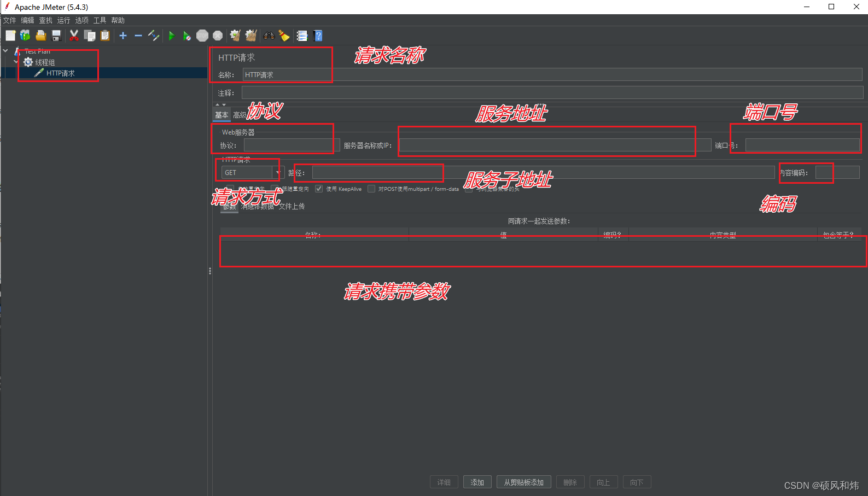The image size is (868, 496).
Task: Click the HTTP请求 dropper icon in tree
Action: (39, 73)
